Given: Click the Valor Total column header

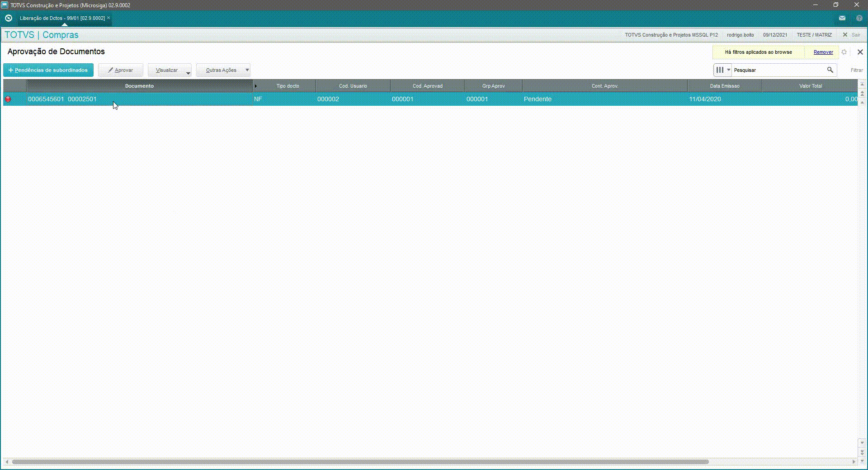Looking at the screenshot, I should coord(810,86).
